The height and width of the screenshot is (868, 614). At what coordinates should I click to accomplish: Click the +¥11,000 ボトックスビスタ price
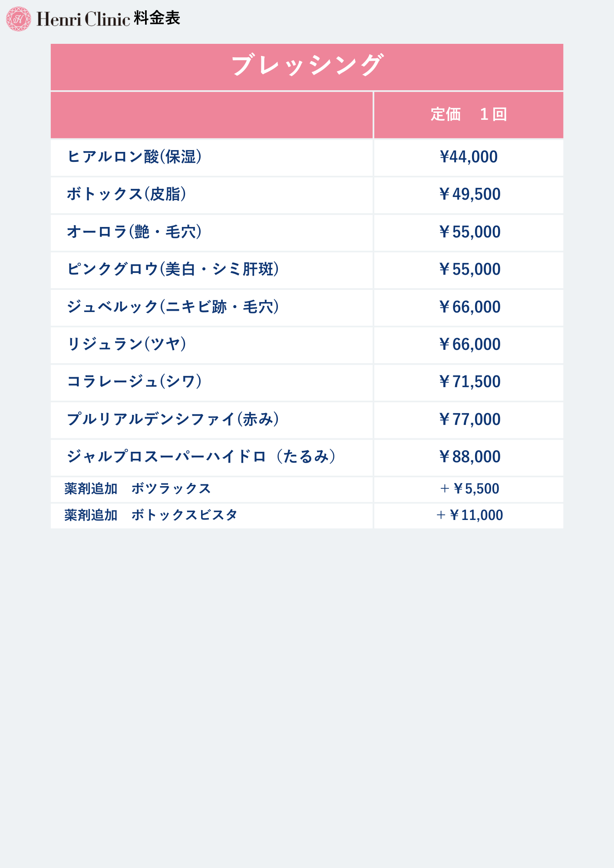[469, 516]
